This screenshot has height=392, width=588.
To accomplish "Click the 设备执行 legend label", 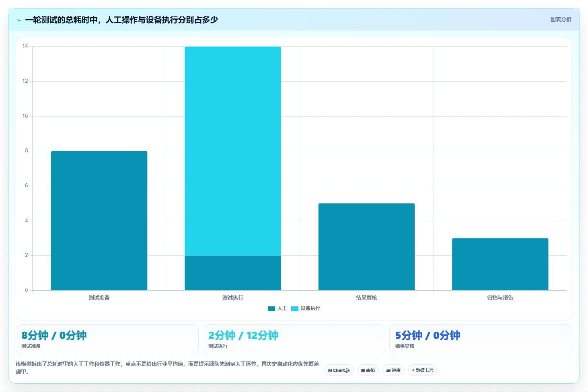I will (x=310, y=308).
